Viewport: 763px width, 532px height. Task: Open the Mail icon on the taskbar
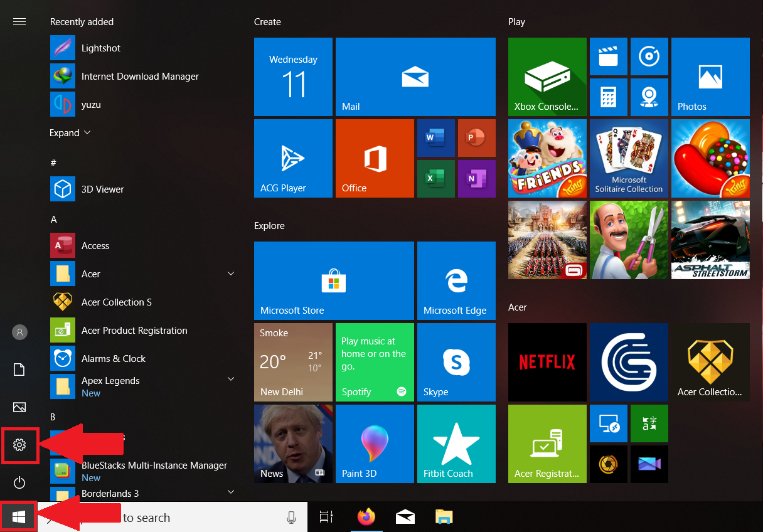(x=405, y=517)
